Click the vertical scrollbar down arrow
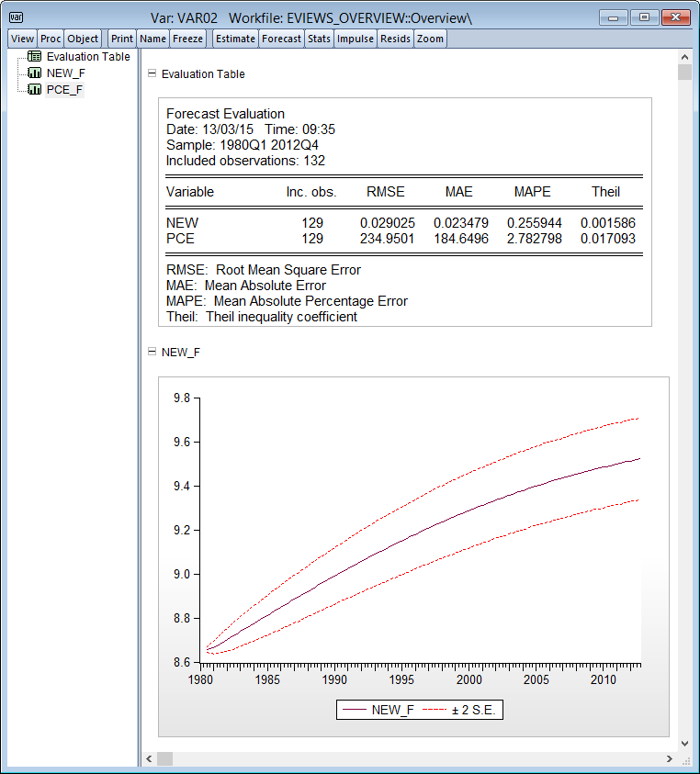The width and height of the screenshot is (700, 774). tap(683, 743)
